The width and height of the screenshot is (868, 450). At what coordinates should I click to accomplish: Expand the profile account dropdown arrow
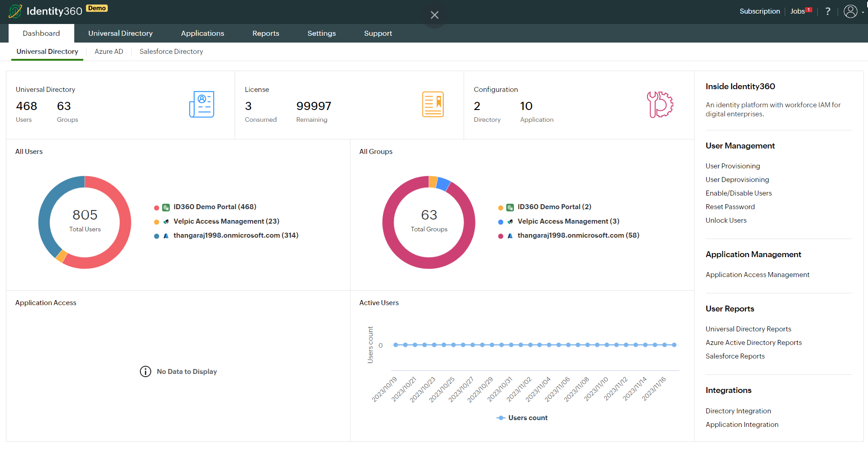pos(862,13)
